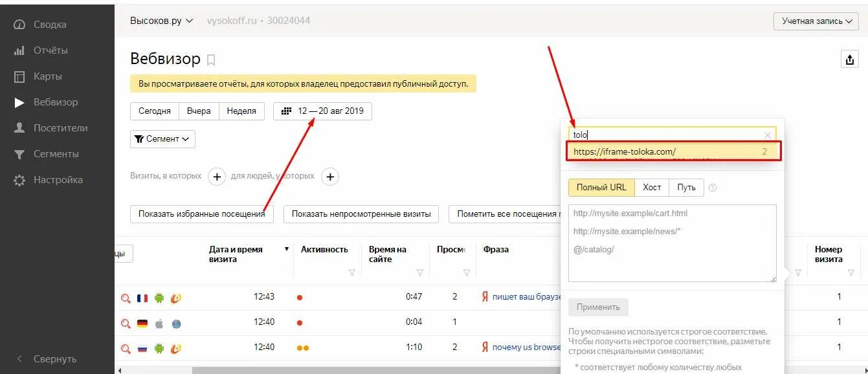
Task: Click the Russian flag in 12:40 row
Action: click(x=142, y=348)
